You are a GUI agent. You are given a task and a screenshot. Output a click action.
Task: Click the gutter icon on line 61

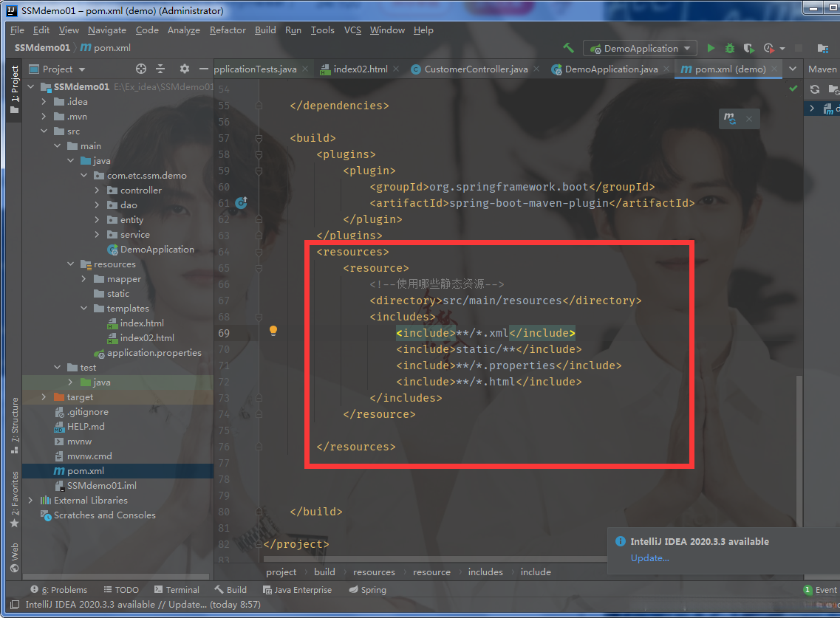click(242, 202)
